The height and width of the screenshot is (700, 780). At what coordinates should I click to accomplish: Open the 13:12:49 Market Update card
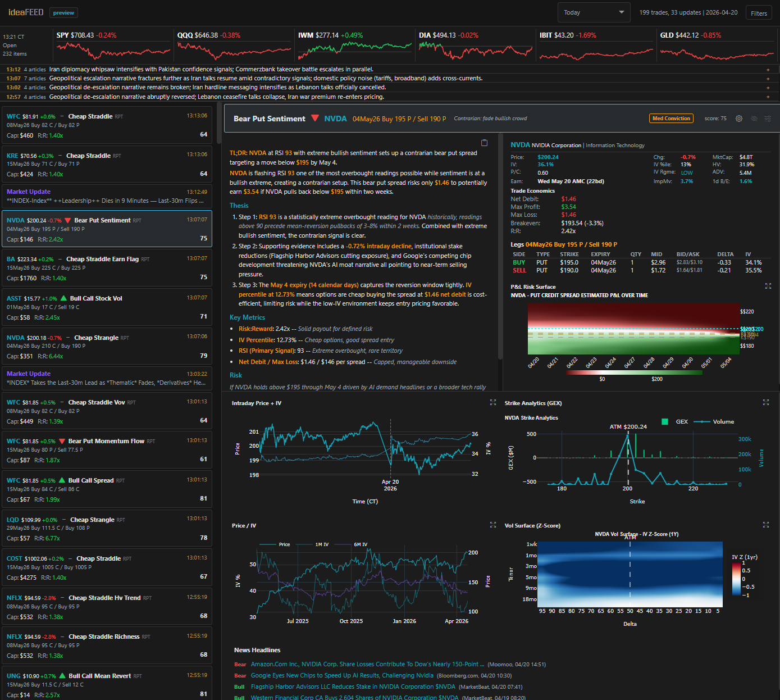(x=107, y=196)
